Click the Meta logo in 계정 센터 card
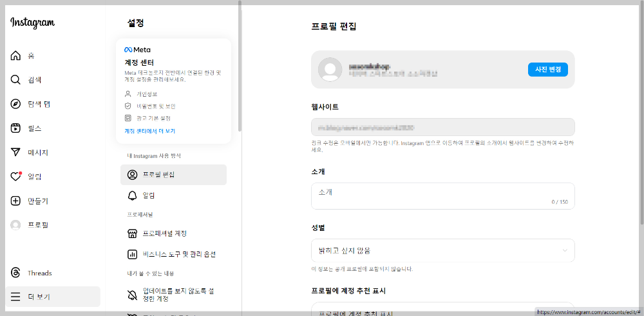 tap(138, 50)
